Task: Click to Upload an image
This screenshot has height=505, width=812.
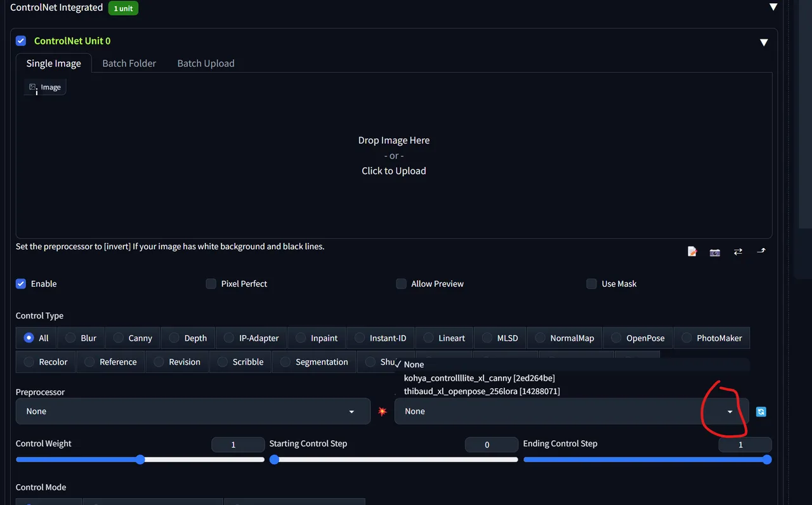Action: coord(394,171)
